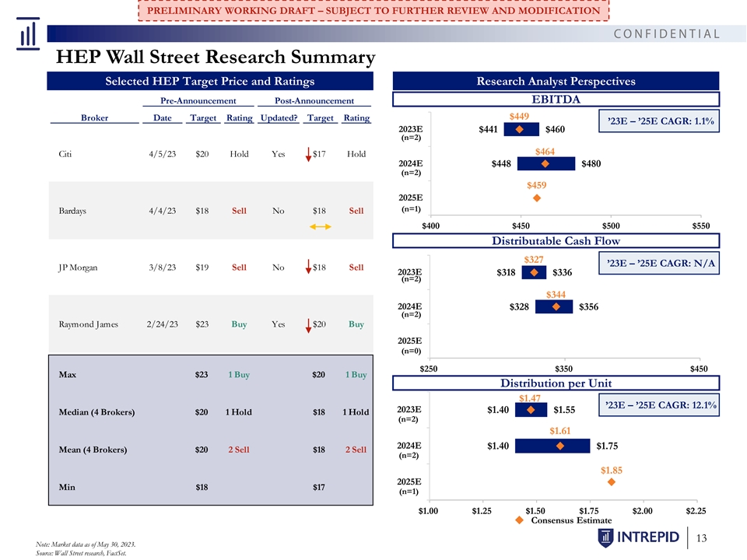This screenshot has height=560, width=747.
Task: Select the 'Bardays' broker name
Action: 72,211
